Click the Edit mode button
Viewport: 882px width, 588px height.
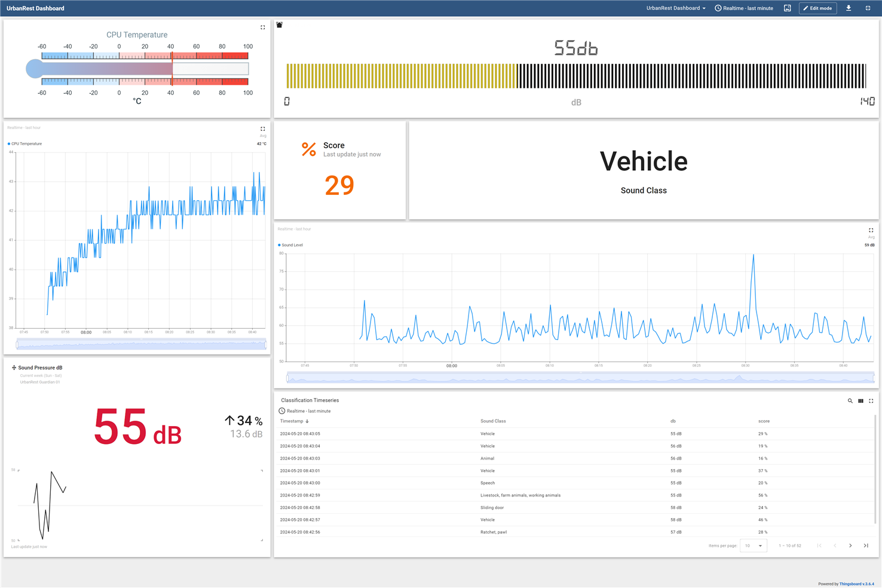[817, 8]
